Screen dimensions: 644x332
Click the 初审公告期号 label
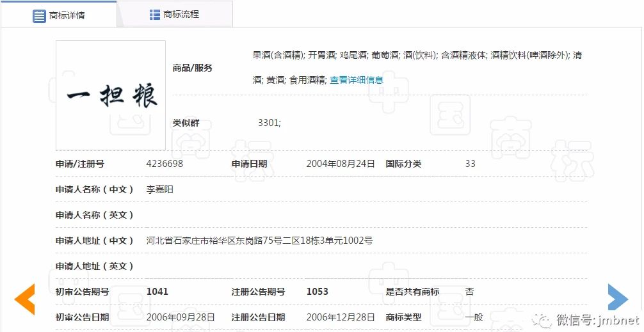pyautogui.click(x=83, y=292)
